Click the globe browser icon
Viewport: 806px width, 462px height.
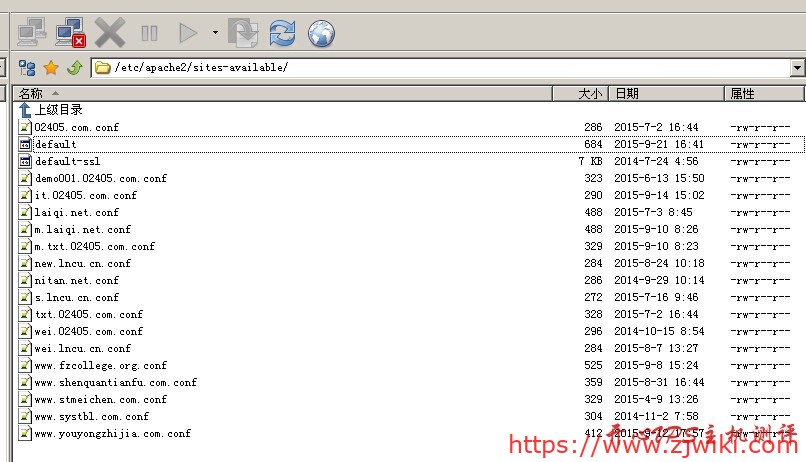coord(321,33)
